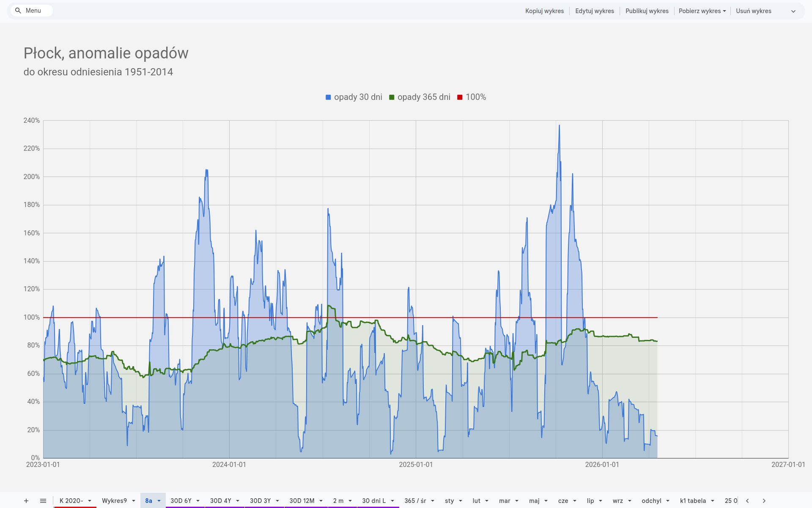Click Usuń wykres button
This screenshot has width=812, height=508.
coord(753,11)
